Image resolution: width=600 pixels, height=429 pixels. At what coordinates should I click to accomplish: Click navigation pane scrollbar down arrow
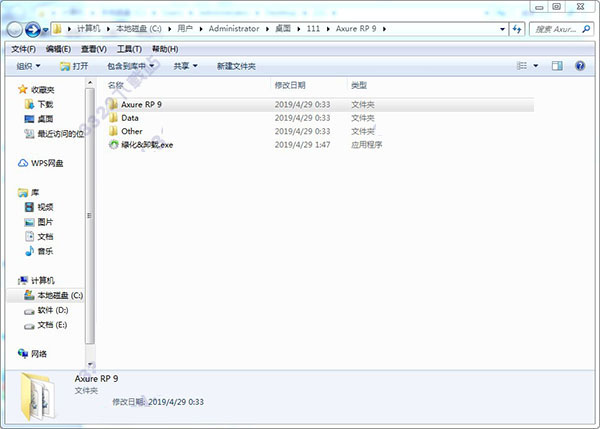pyautogui.click(x=90, y=364)
